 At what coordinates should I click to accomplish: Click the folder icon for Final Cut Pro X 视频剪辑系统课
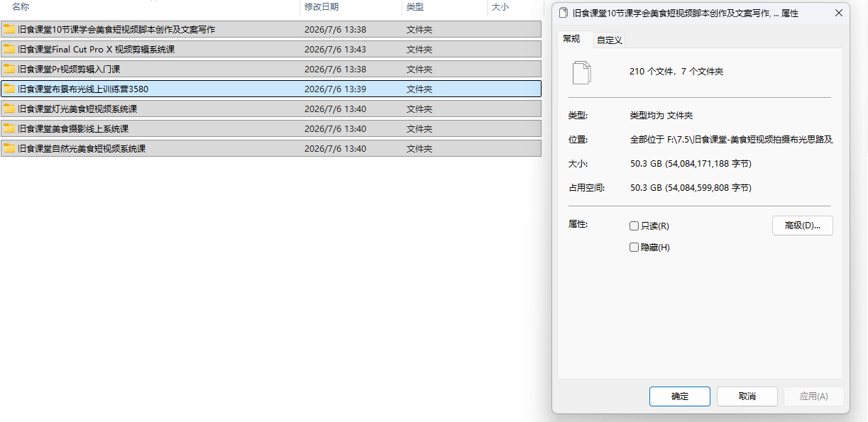9,50
